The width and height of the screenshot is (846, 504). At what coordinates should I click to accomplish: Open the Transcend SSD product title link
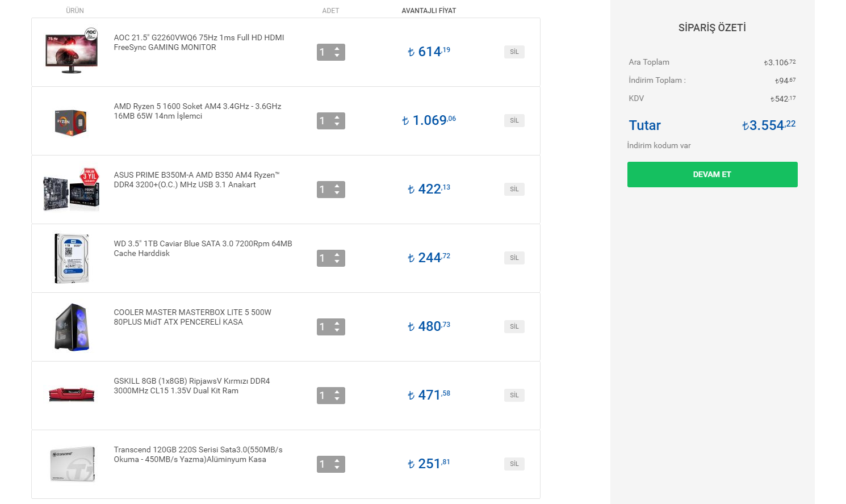pyautogui.click(x=198, y=454)
